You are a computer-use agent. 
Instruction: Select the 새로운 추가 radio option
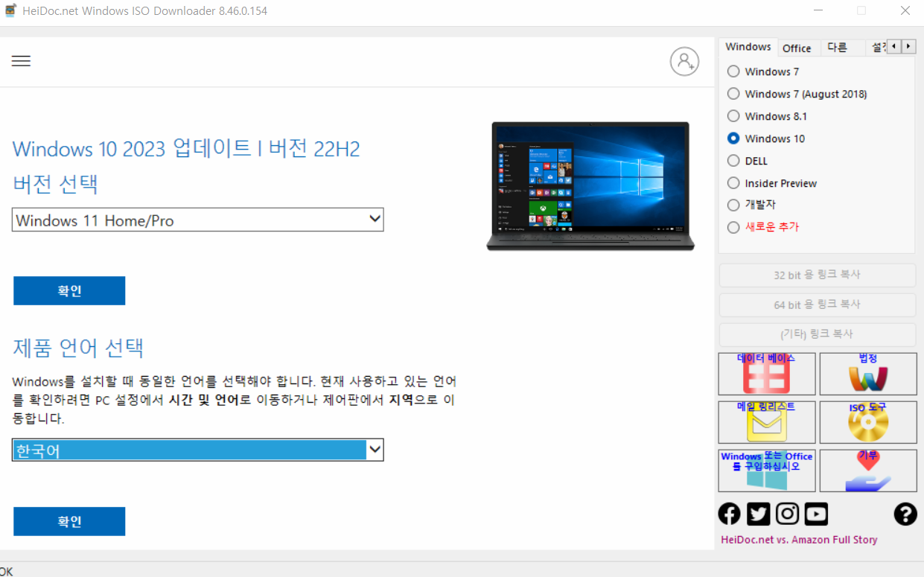[x=763, y=227]
